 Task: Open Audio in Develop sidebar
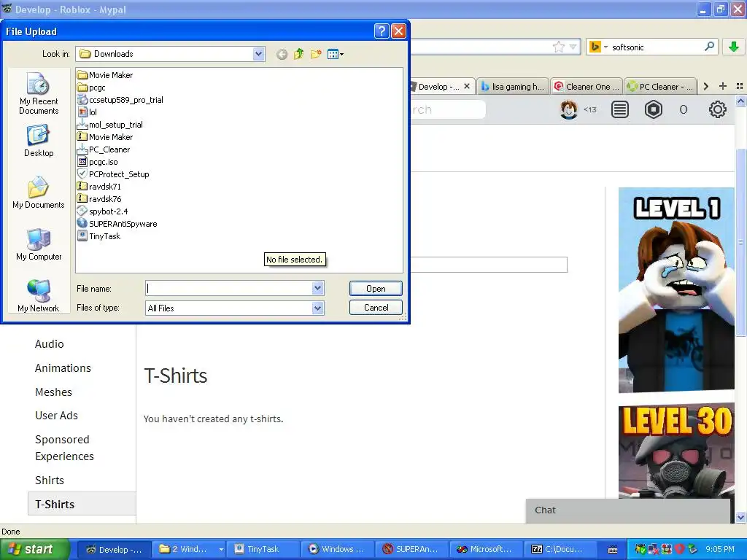[49, 344]
